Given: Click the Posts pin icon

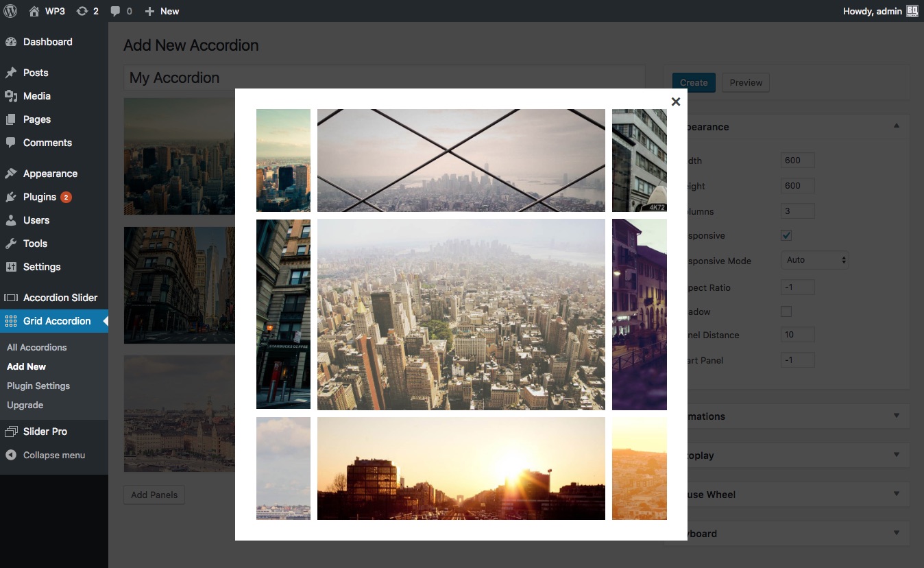Looking at the screenshot, I should (x=10, y=73).
